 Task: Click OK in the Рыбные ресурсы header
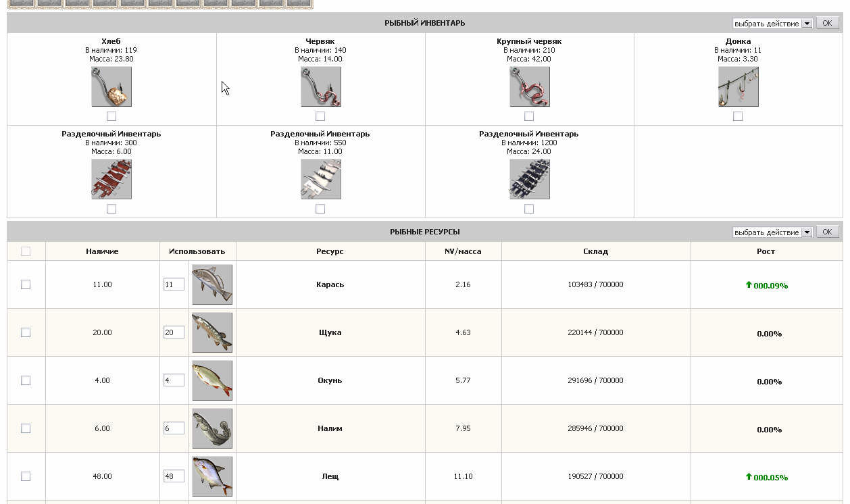click(828, 232)
